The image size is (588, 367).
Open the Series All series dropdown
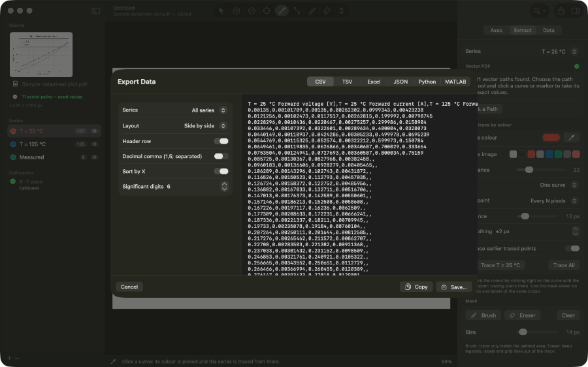point(208,110)
